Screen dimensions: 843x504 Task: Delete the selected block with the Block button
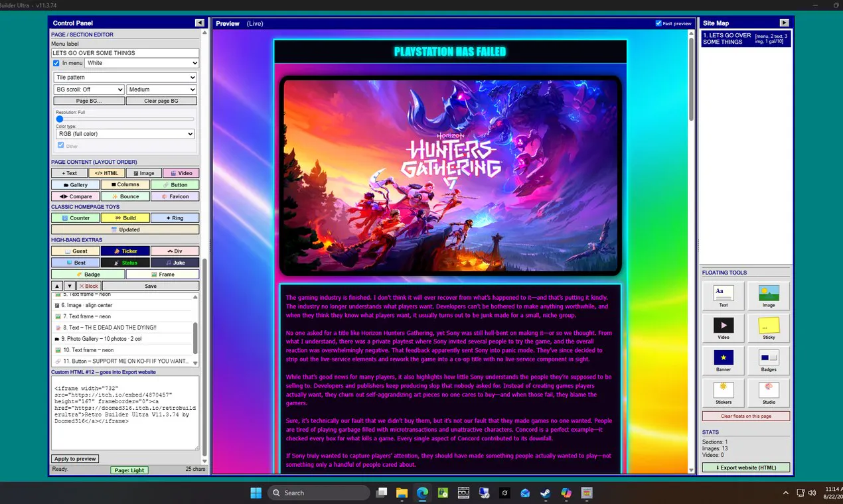coord(89,286)
